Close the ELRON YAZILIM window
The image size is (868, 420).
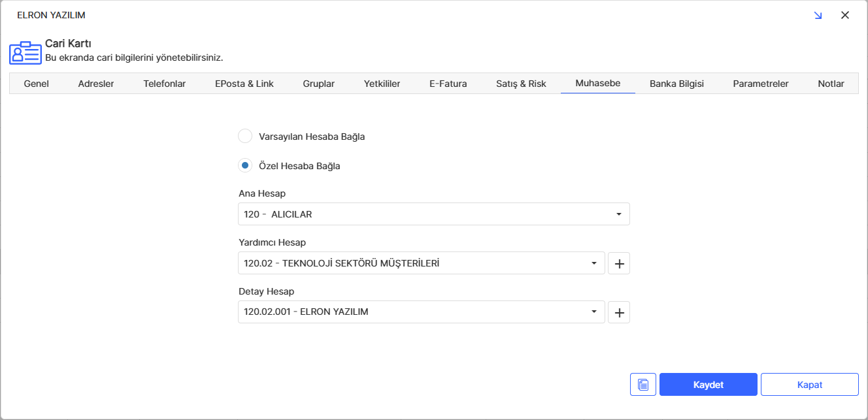(x=844, y=15)
